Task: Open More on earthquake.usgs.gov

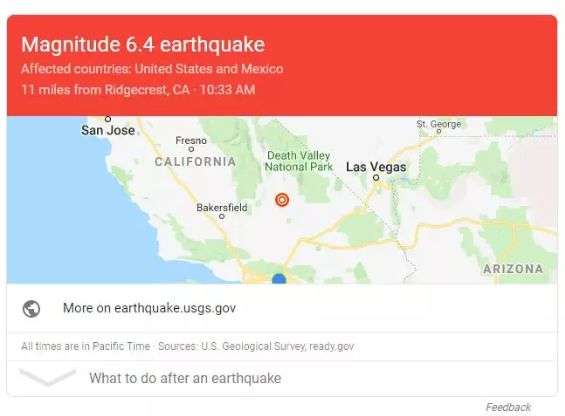Action: point(149,308)
